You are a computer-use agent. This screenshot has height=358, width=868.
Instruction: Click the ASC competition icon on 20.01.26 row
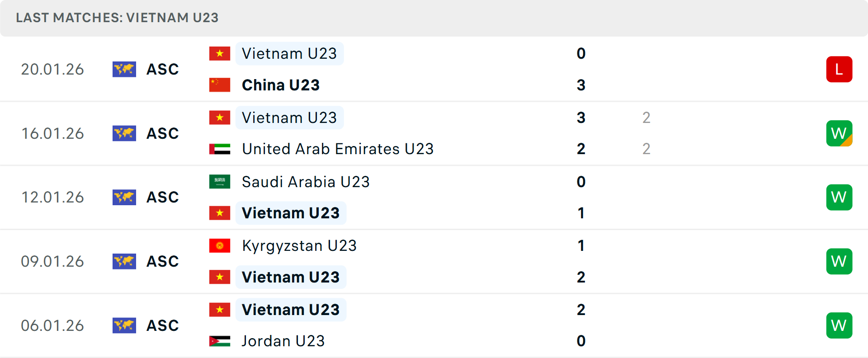click(x=124, y=69)
